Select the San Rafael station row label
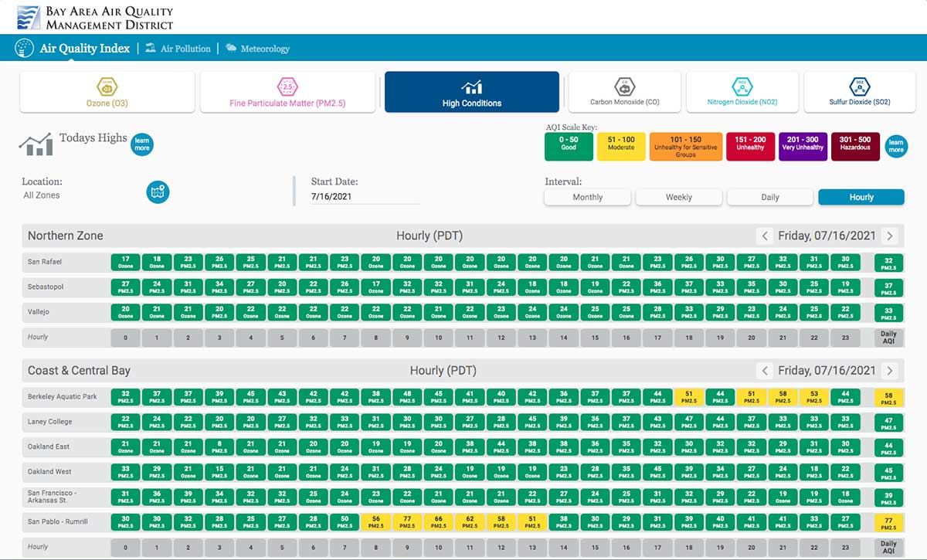927x560 pixels. 45,262
